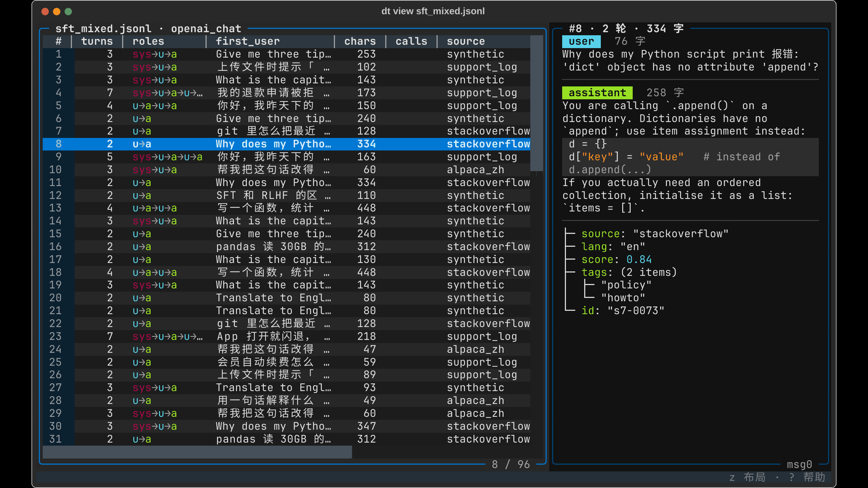Click the vertical scrollbar thumb of table
The image size is (868, 488).
click(536, 103)
